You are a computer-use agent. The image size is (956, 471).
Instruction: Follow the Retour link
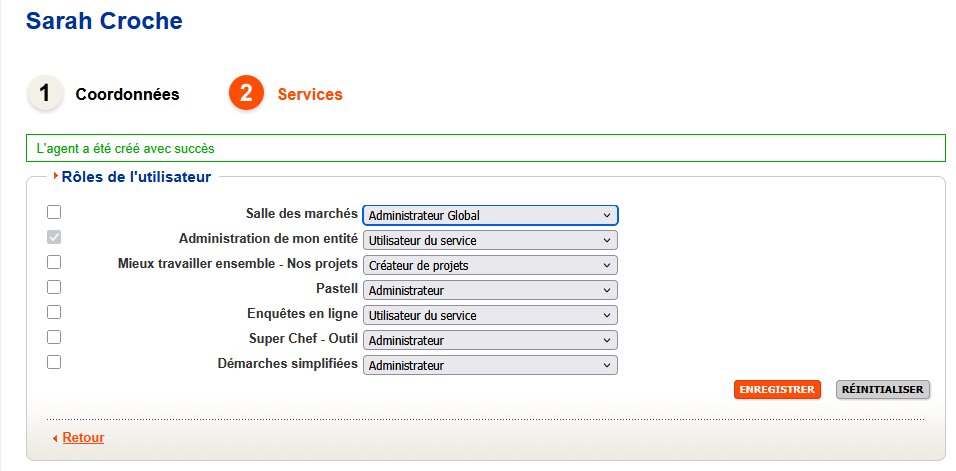tap(83, 438)
